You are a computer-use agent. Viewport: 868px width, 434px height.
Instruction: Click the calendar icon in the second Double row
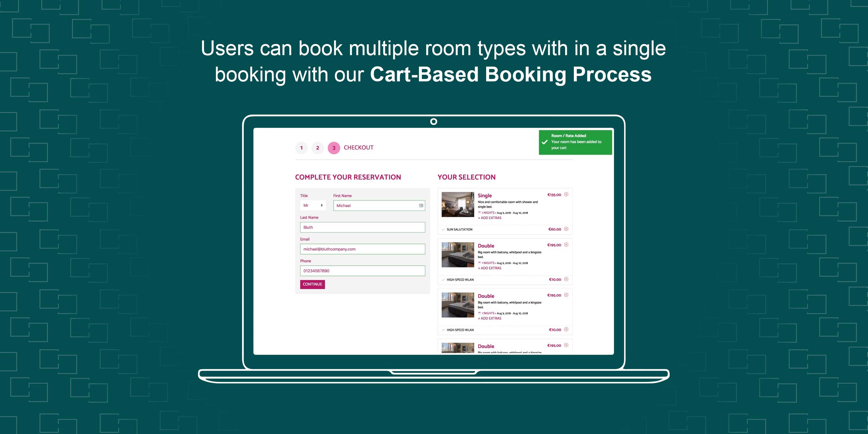[479, 313]
